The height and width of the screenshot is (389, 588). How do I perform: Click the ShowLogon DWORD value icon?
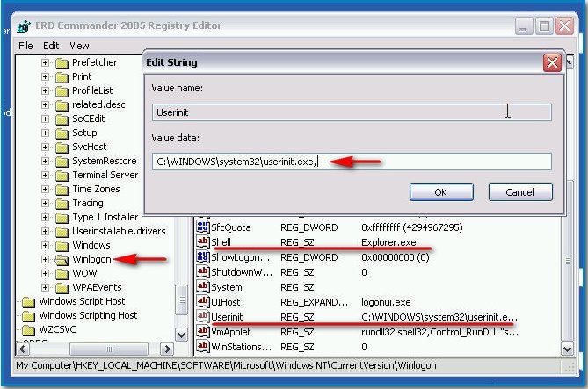203,256
